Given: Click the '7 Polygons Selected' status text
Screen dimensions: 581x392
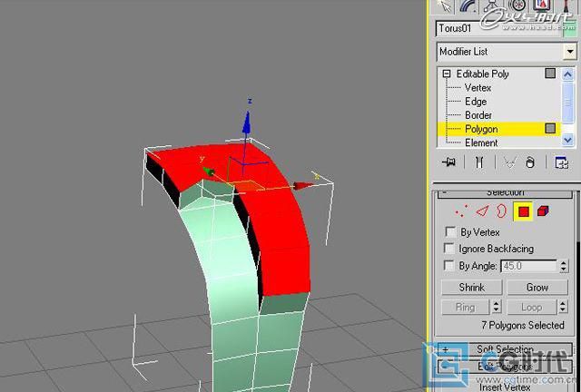Looking at the screenshot, I should click(523, 326).
